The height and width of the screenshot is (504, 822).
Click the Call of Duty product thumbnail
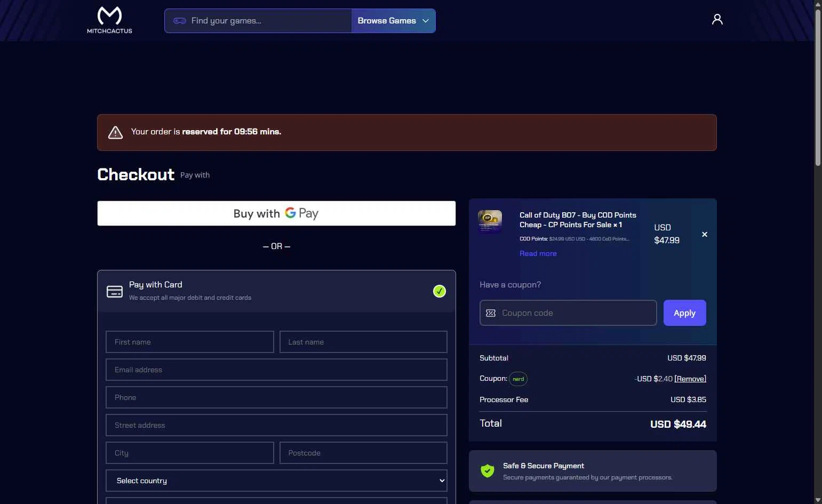click(490, 222)
